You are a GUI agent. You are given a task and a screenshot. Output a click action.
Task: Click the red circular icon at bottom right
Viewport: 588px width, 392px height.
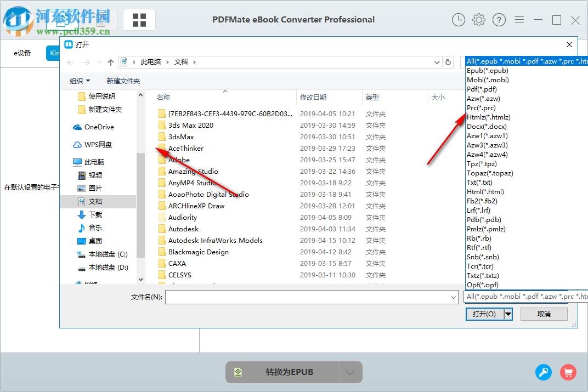coord(568,372)
